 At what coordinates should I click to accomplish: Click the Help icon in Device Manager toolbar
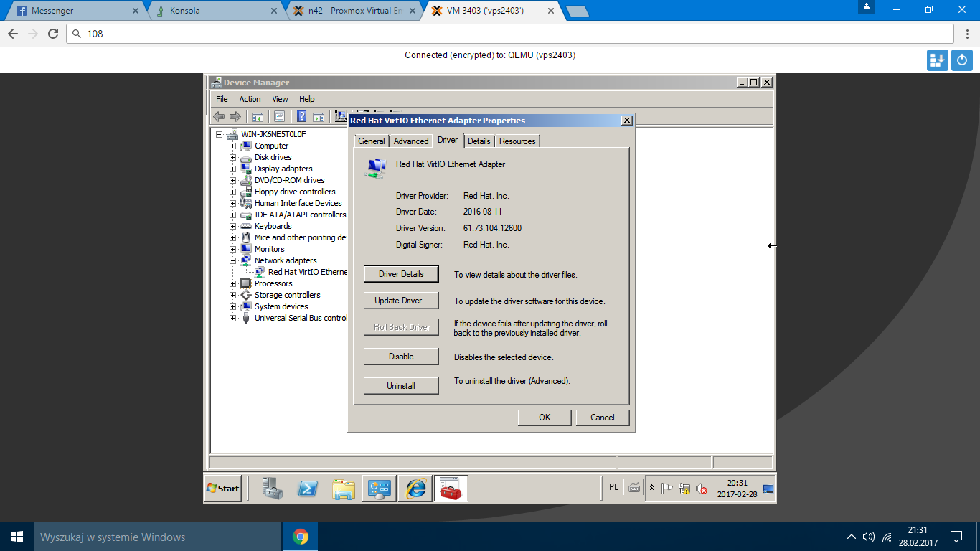[x=302, y=117]
